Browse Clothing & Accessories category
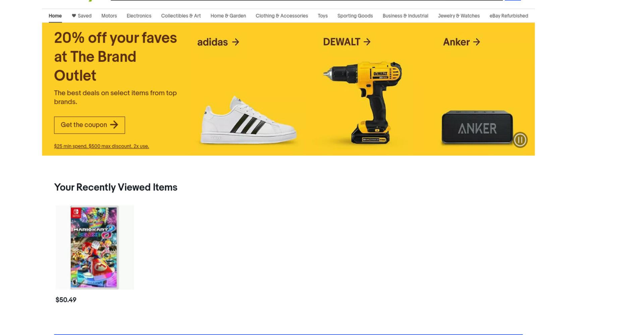 tap(282, 16)
